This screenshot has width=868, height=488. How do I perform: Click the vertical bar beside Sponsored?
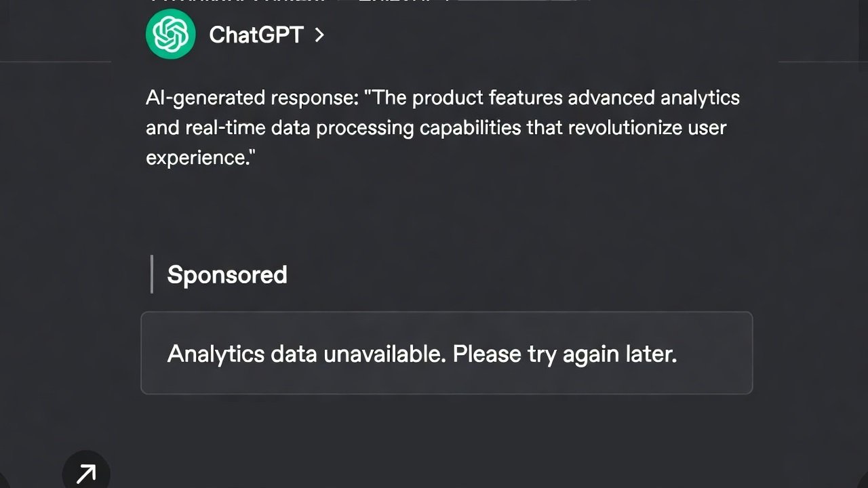152,274
